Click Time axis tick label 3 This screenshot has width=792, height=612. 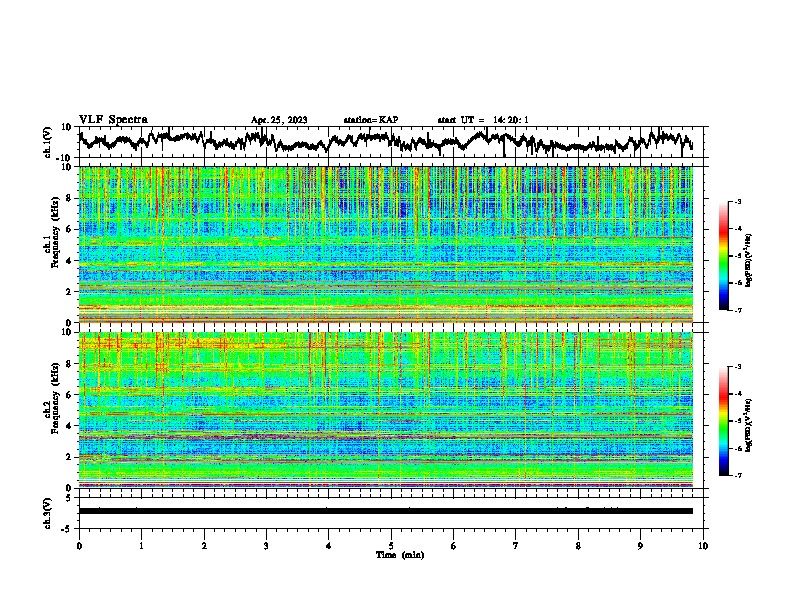[x=266, y=546]
